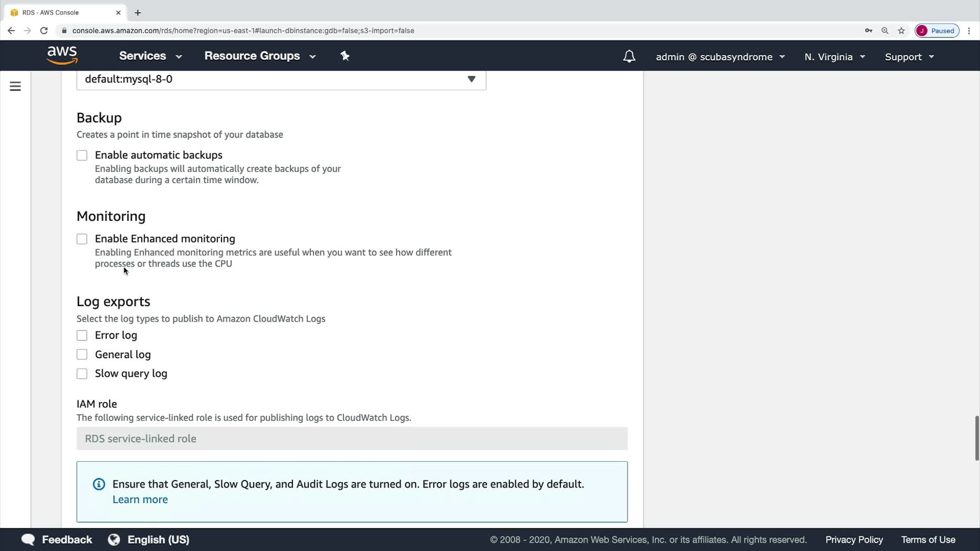980x551 pixels.
Task: Reload the current page
Action: 44,30
